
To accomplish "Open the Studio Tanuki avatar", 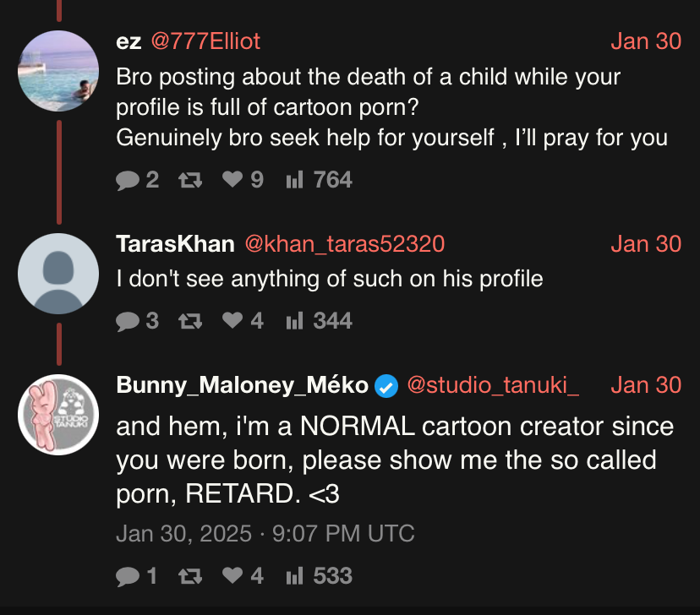I will [x=58, y=415].
